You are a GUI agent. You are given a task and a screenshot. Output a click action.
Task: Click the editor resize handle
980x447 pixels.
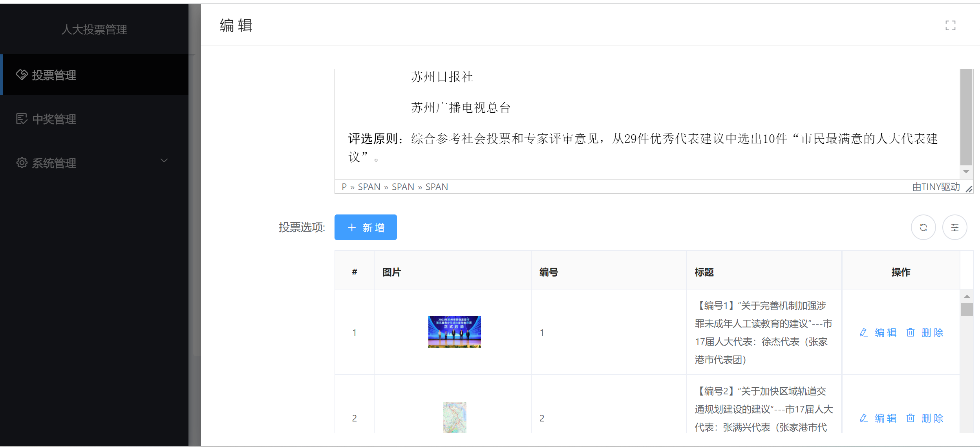969,189
